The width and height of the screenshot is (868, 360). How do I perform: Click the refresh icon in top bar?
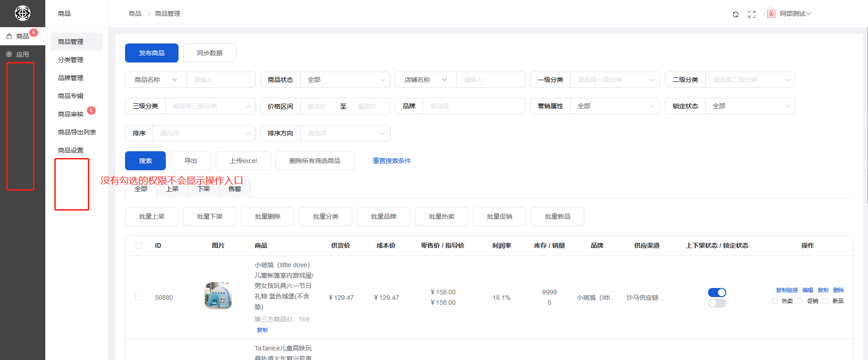(735, 14)
